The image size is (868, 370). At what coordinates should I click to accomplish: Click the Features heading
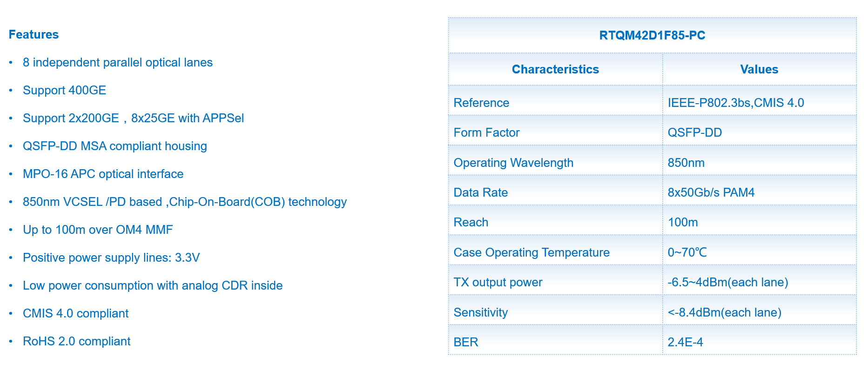[x=34, y=35]
